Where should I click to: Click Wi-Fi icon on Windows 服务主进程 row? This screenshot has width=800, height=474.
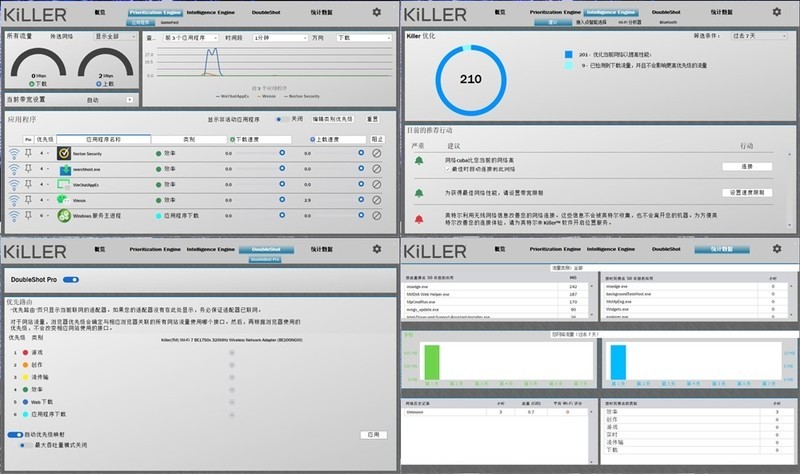point(14,216)
